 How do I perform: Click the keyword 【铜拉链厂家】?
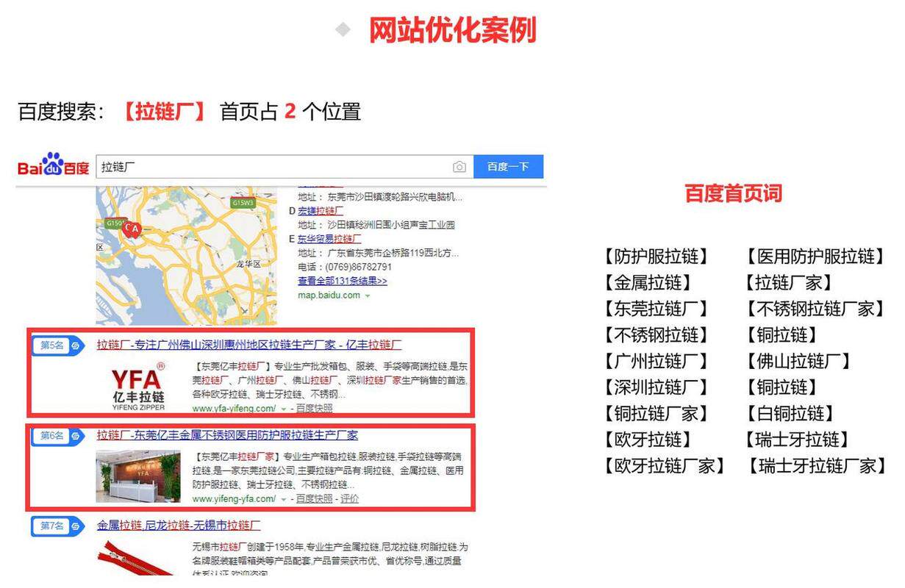click(x=657, y=413)
